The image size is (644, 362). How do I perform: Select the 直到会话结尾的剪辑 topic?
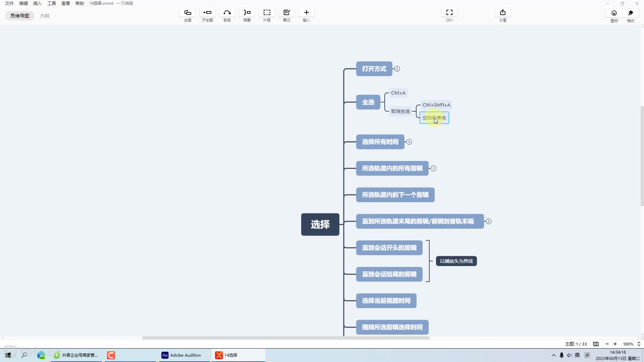pyautogui.click(x=389, y=274)
